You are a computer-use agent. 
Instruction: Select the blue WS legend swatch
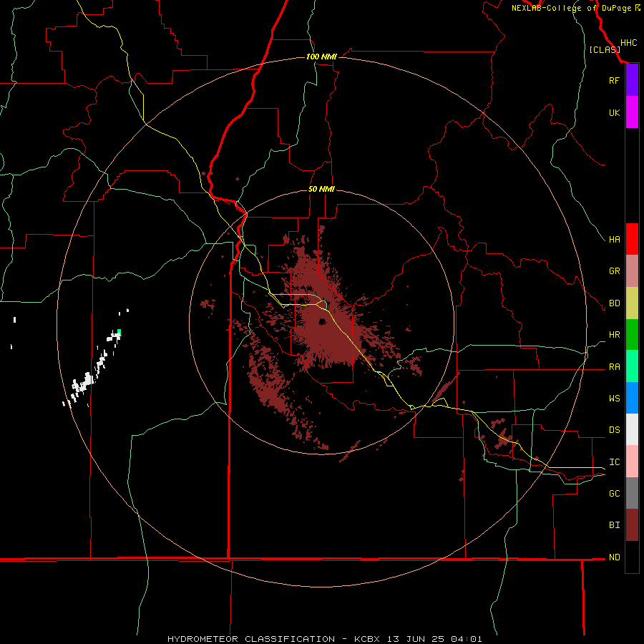pos(632,399)
